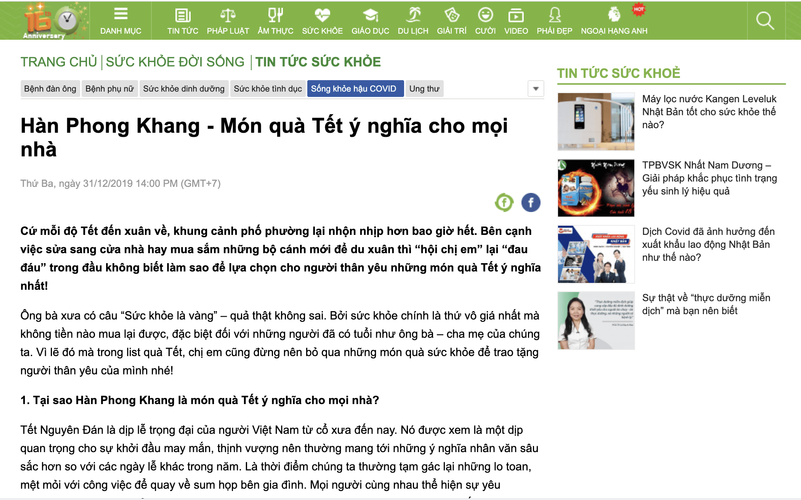
Task: Click the woman in white thumbnail
Action: (x=596, y=321)
